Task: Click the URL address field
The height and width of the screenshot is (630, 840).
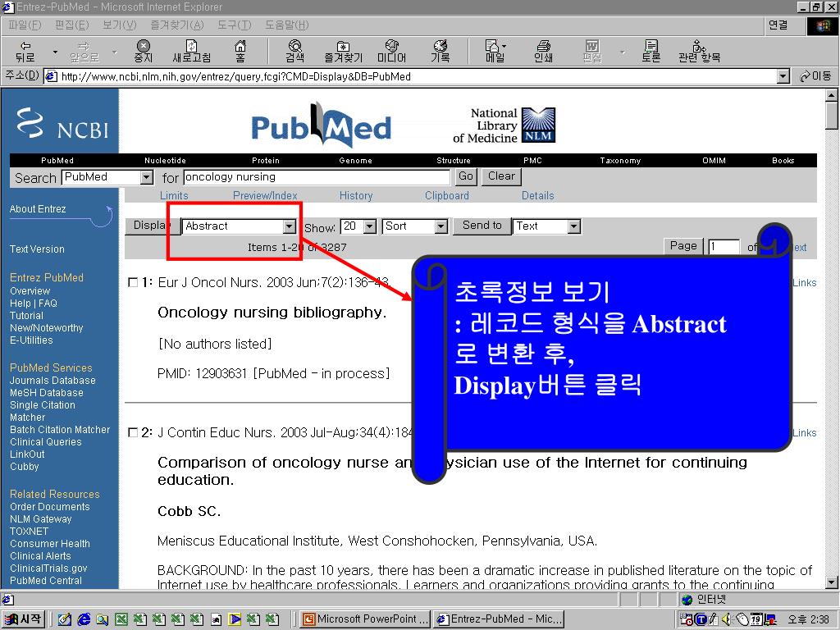Action: [x=412, y=76]
